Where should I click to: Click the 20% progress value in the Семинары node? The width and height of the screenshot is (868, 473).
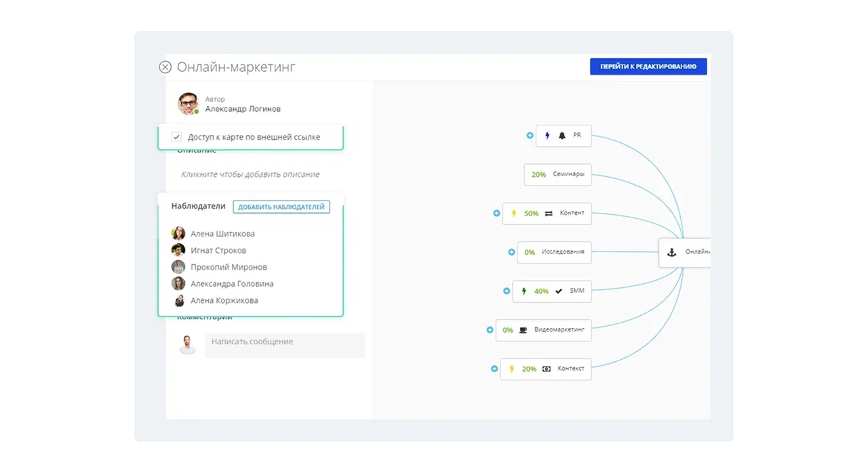[538, 175]
